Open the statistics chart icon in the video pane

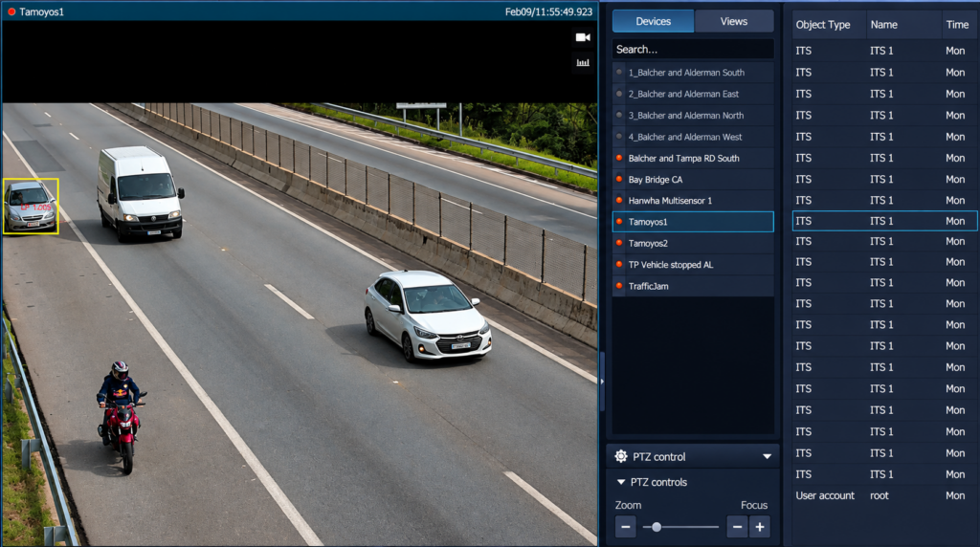[x=583, y=62]
